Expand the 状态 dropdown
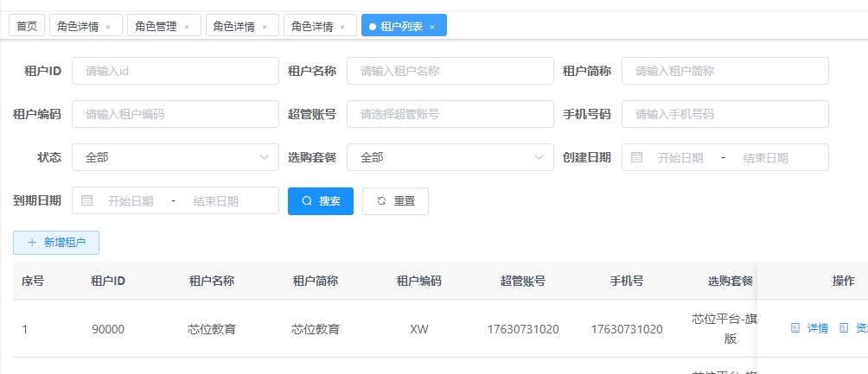This screenshot has width=868, height=374. click(176, 157)
